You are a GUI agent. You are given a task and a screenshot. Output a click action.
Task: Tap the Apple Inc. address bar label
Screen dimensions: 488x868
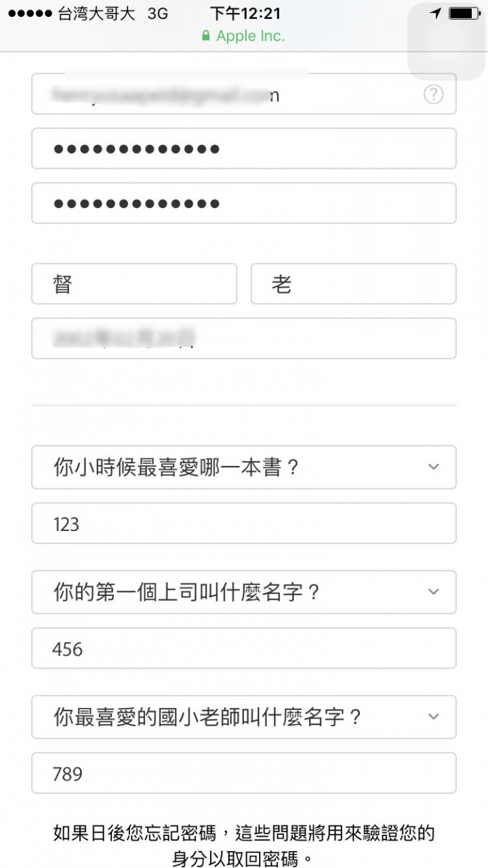click(251, 36)
